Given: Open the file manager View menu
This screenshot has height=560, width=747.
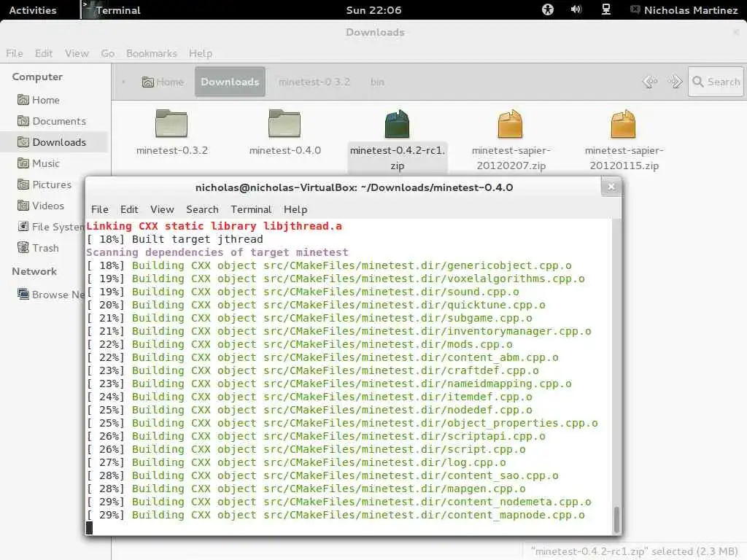Looking at the screenshot, I should click(77, 53).
